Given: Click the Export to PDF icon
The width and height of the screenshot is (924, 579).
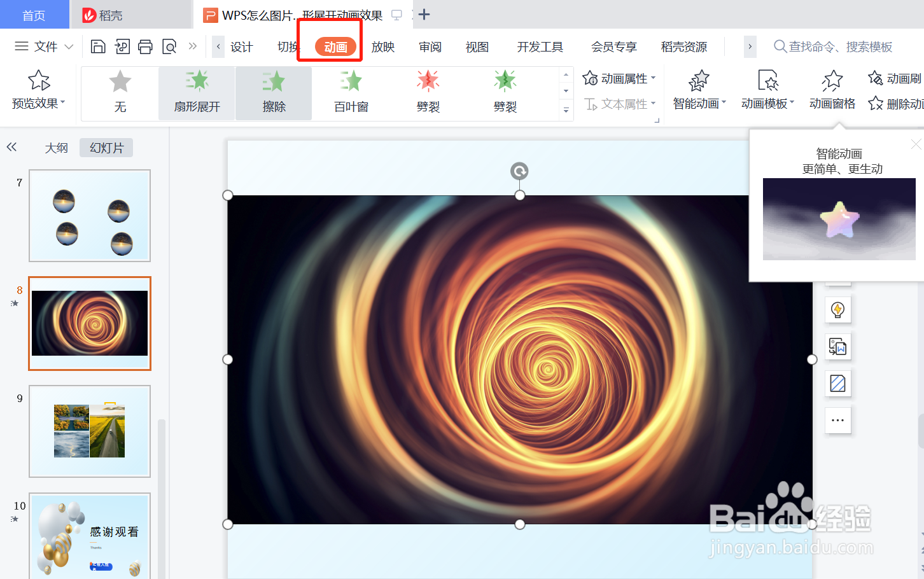Looking at the screenshot, I should pyautogui.click(x=122, y=46).
